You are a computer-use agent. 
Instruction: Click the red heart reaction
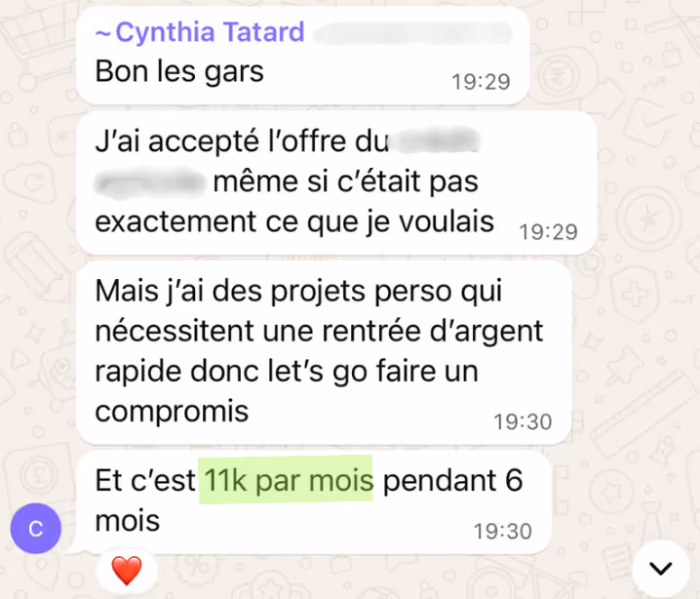(127, 571)
